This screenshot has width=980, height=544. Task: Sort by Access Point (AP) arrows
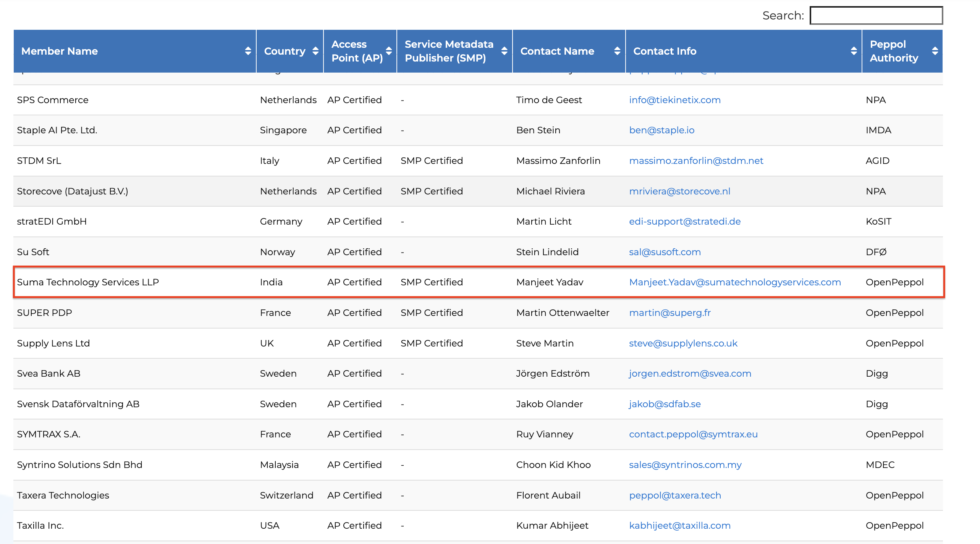pyautogui.click(x=389, y=51)
